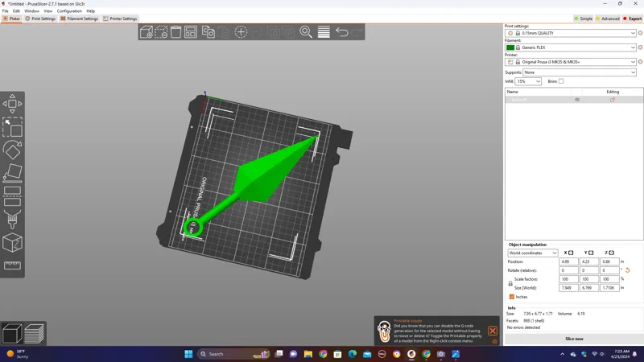Viewport: 644px width, 362px height.
Task: Open the Print settings dropdown 0.15mm QUALITY
Action: pos(571,33)
